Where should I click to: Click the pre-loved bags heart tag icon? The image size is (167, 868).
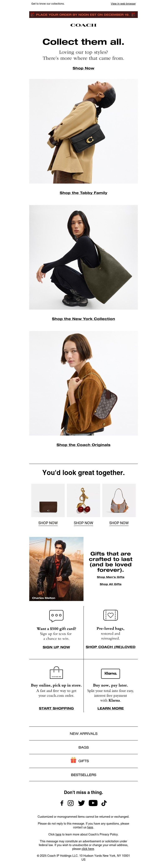[x=111, y=615]
